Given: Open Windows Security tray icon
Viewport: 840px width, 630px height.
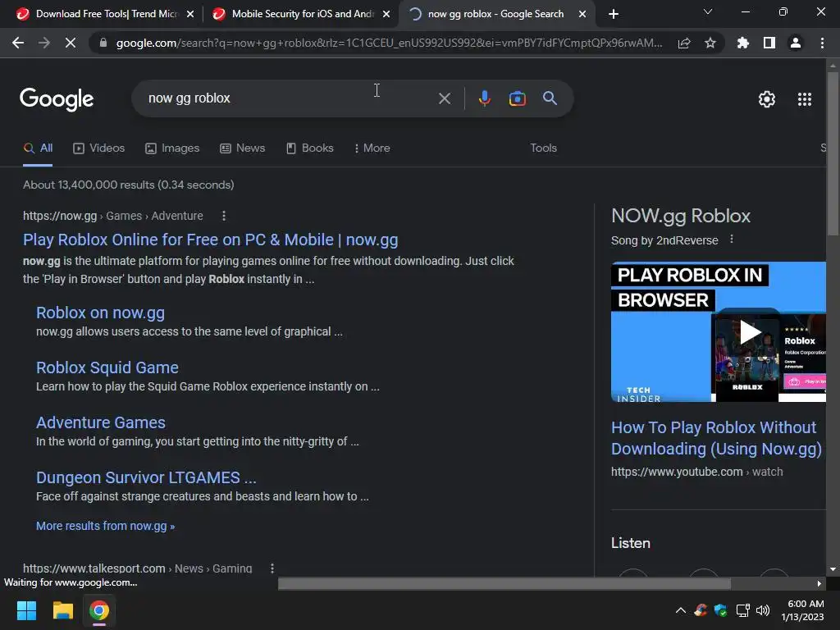Looking at the screenshot, I should (721, 610).
